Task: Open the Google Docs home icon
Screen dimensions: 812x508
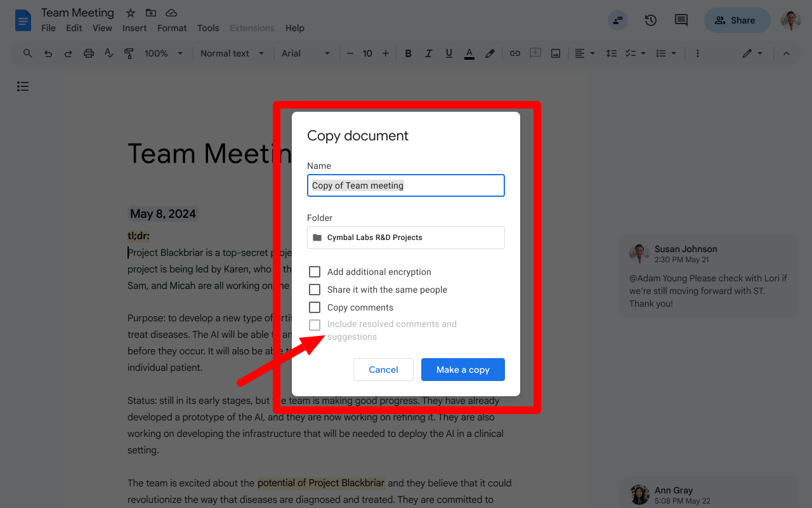Action: click(23, 20)
